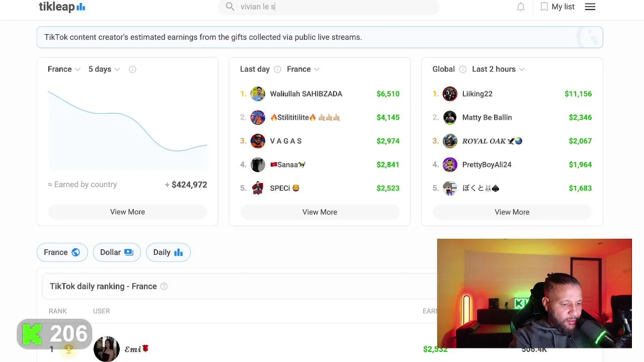The height and width of the screenshot is (362, 644).
Task: Click ROYAL OAK name in Global list
Action: coord(492,141)
